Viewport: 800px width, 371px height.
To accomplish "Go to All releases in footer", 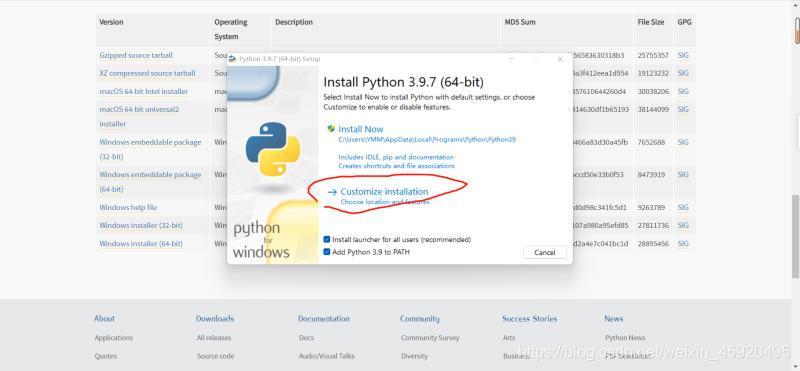I will [214, 338].
